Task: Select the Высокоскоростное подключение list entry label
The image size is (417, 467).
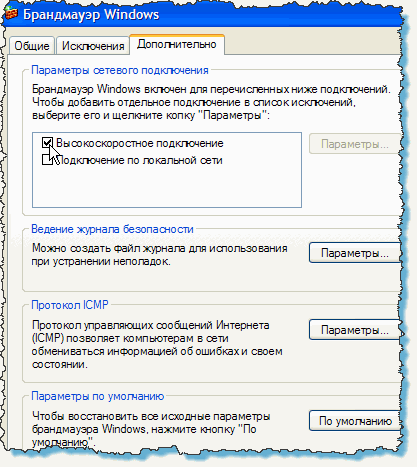Action: 140,143
